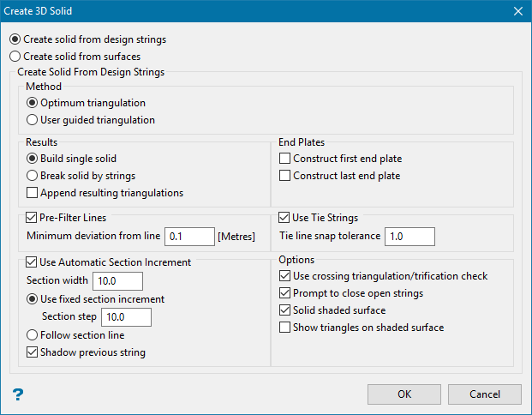Click the Minimum deviation from line field
The width and height of the screenshot is (532, 415).
pos(188,236)
